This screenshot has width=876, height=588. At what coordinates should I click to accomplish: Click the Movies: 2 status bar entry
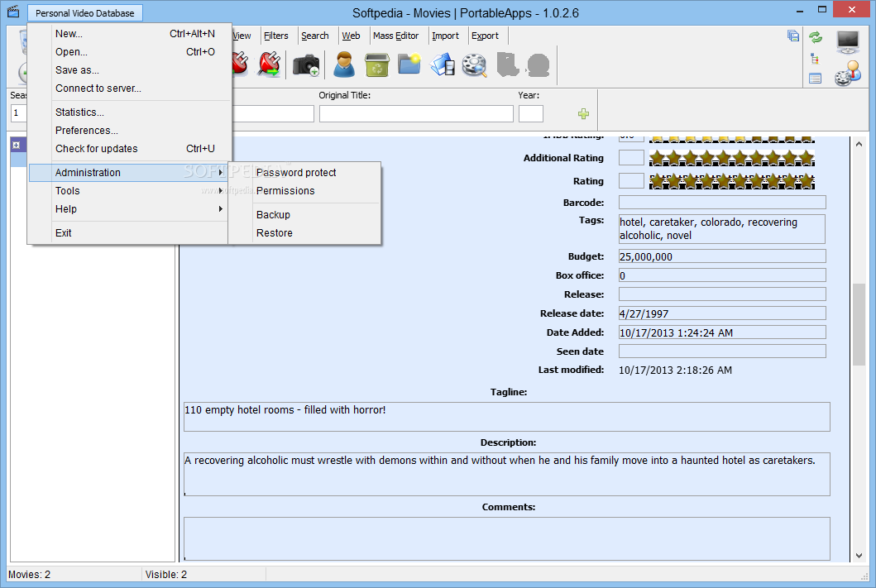click(30, 575)
